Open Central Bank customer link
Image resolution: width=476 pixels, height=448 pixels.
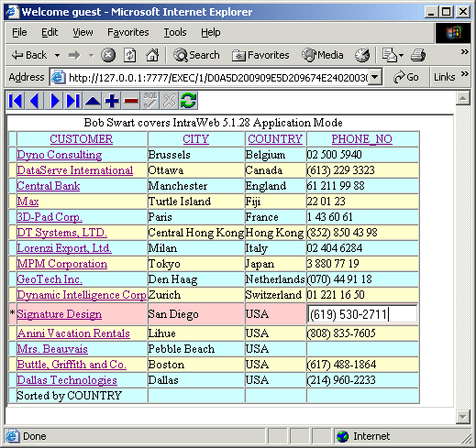pyautogui.click(x=49, y=186)
